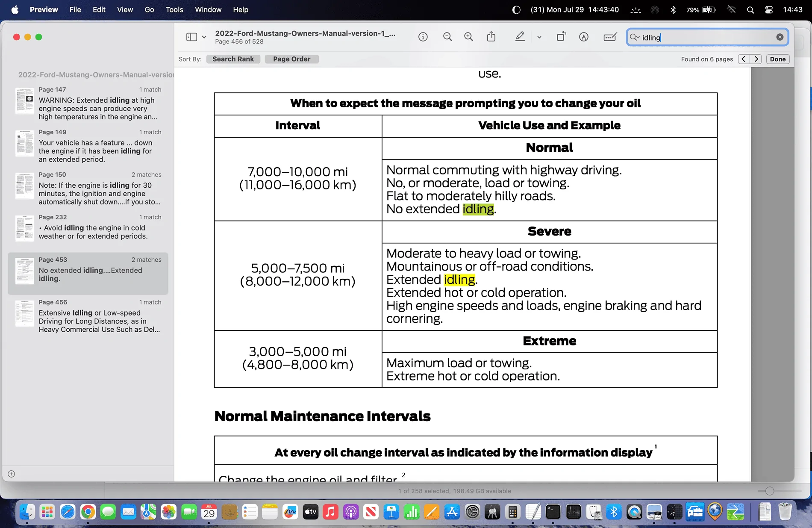Open System Settings from the Dock
This screenshot has height=528, width=812.
(x=472, y=511)
